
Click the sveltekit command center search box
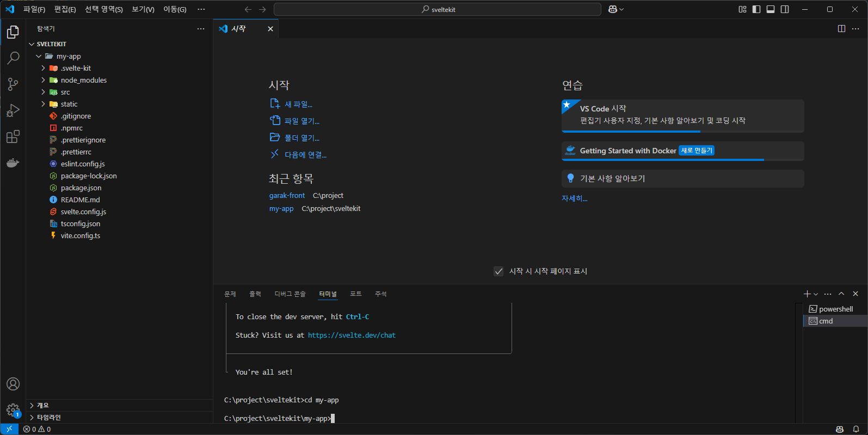[438, 9]
